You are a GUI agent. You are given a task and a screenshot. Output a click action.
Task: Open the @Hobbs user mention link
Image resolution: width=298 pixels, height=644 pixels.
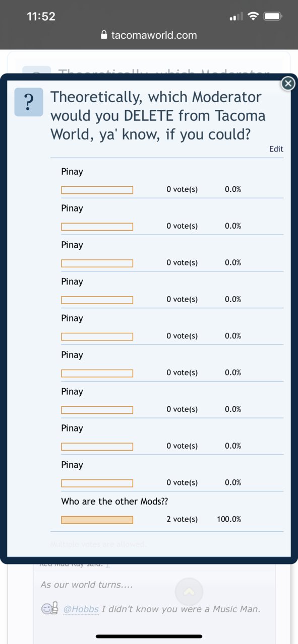(81, 609)
